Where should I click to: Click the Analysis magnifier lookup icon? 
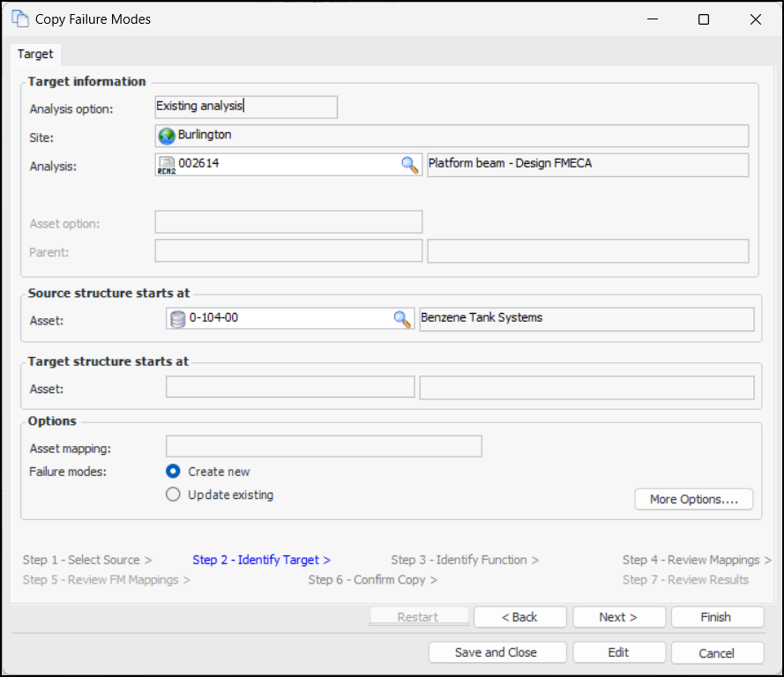(410, 165)
